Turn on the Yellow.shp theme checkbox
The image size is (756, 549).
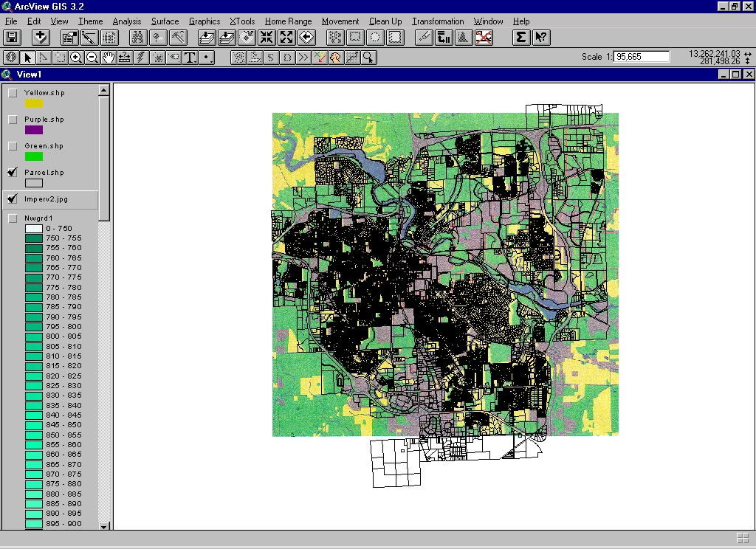13,93
